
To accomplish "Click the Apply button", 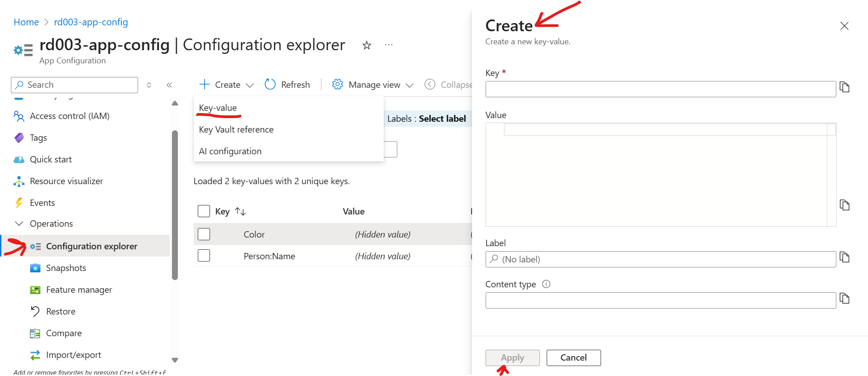I will point(513,358).
